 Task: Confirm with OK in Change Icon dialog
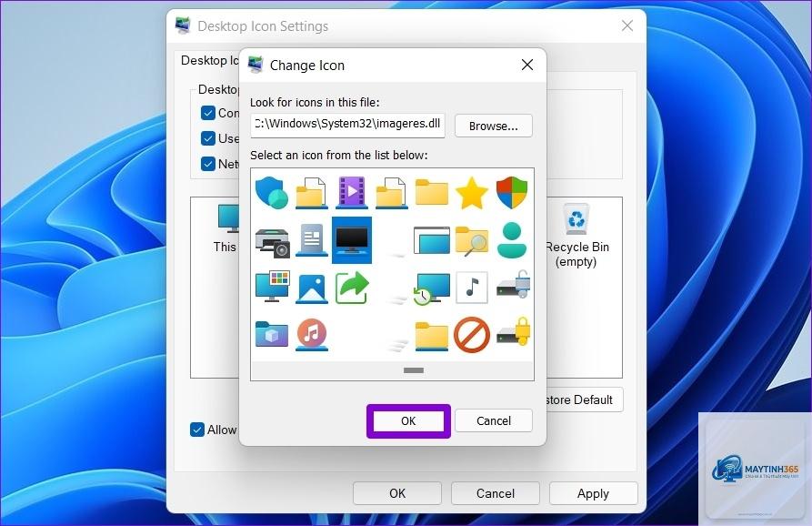click(408, 420)
